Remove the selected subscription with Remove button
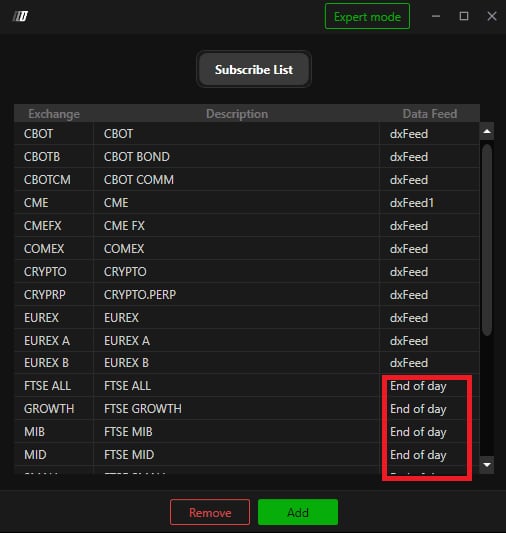This screenshot has height=533, width=506. 210,512
